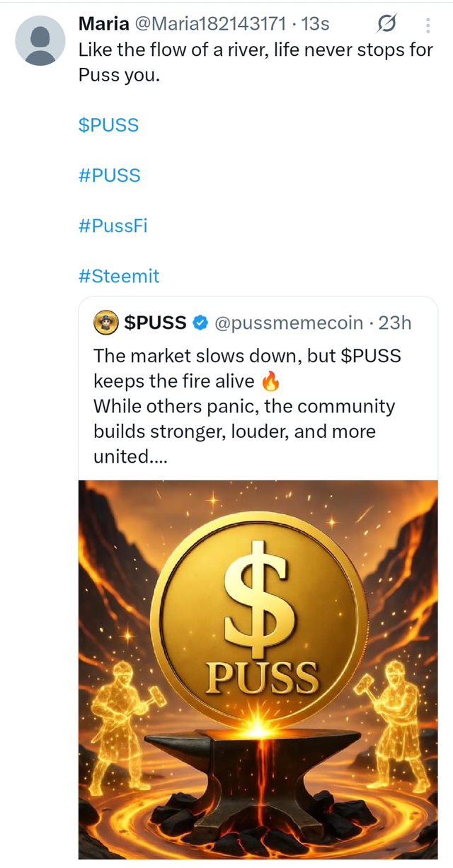Click the Grok slashed-circle icon

point(386,25)
